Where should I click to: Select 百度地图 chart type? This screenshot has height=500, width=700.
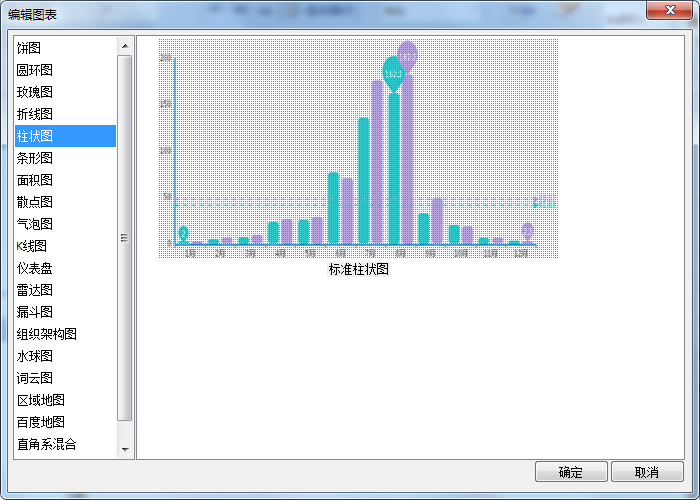pos(41,422)
